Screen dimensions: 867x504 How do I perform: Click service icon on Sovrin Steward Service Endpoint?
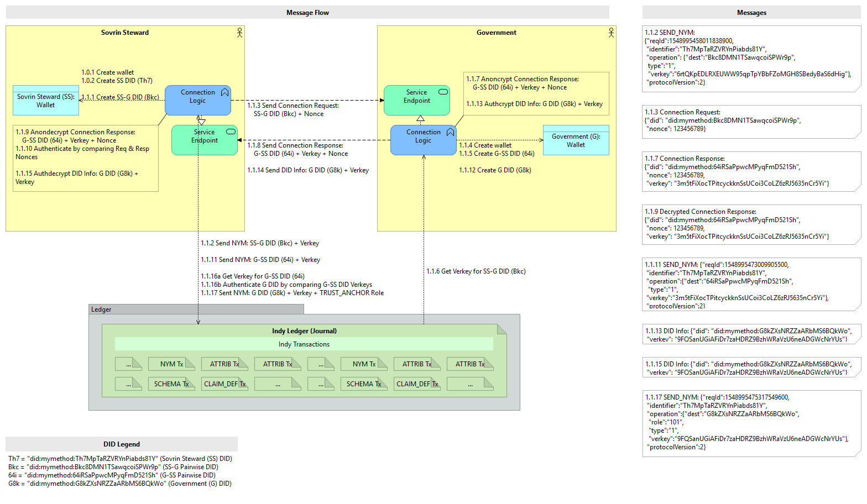click(x=231, y=132)
